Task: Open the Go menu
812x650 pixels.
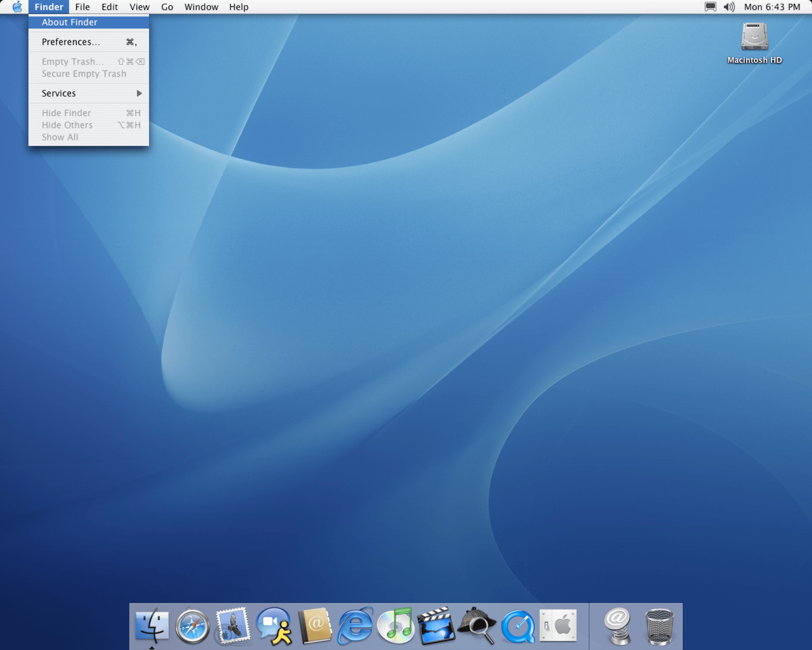Action: [x=167, y=7]
